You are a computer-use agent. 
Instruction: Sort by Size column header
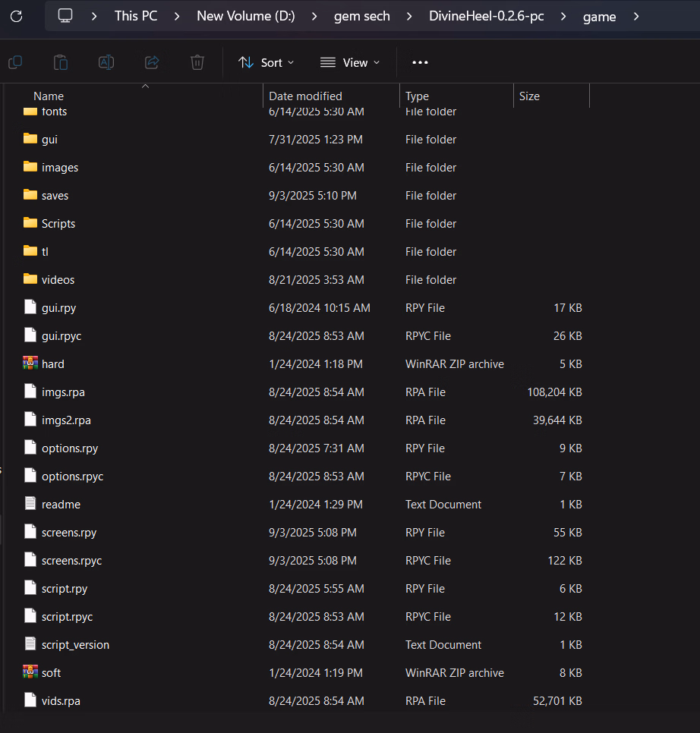[529, 96]
